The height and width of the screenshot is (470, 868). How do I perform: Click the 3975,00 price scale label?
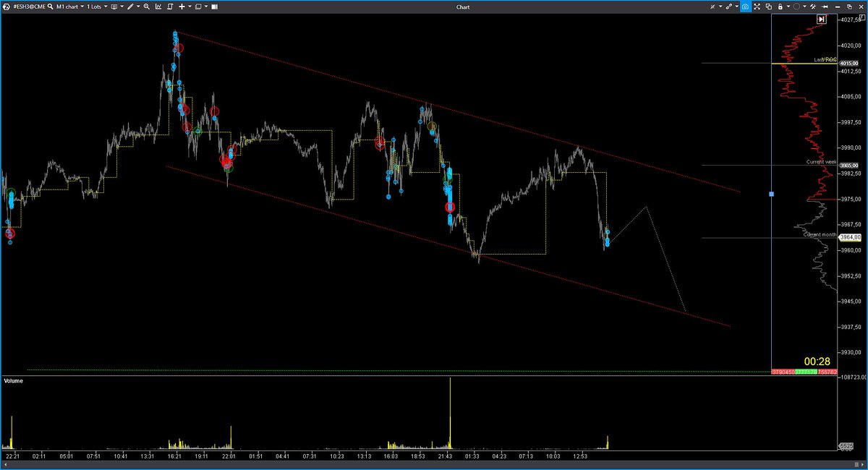[851, 199]
